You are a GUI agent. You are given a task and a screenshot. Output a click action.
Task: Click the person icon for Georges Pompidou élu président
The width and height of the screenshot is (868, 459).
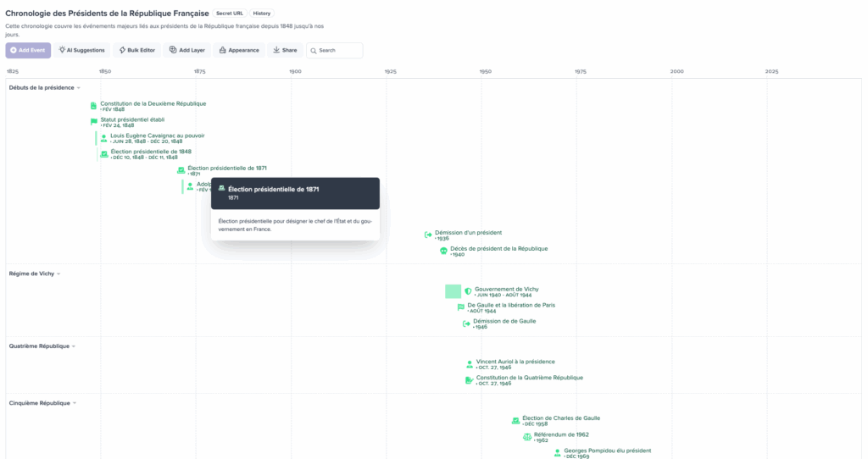point(558,453)
